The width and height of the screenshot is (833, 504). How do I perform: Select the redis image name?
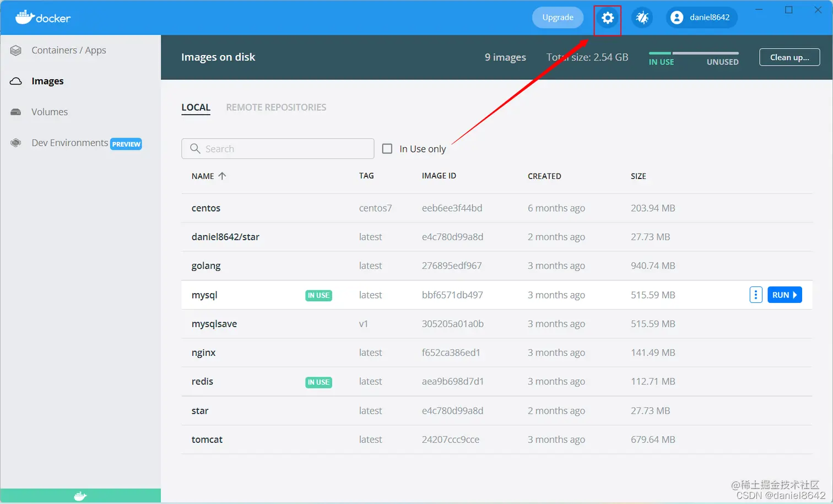[x=202, y=381]
